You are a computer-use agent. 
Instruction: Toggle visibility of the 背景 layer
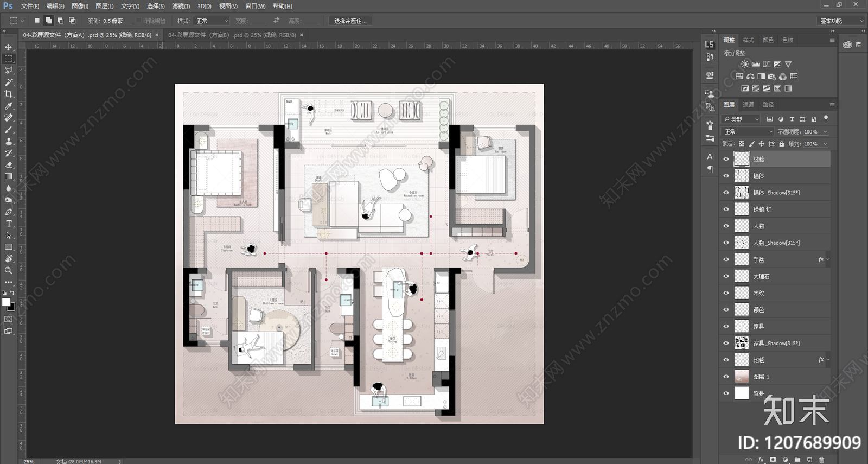(726, 393)
